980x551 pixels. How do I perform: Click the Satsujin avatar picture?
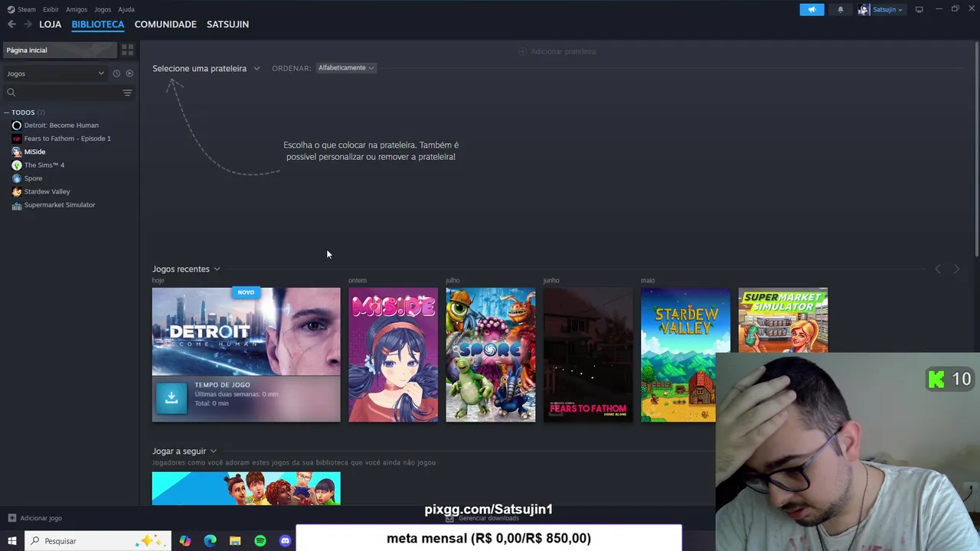pos(864,10)
